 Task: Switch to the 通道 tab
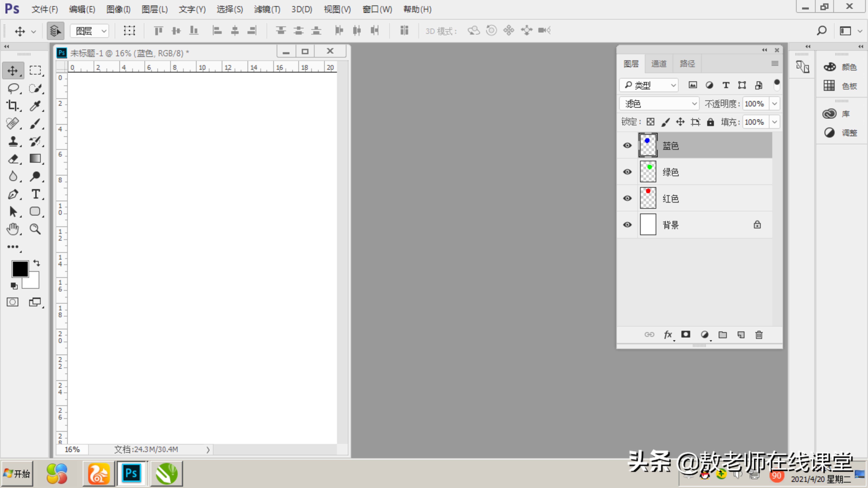click(x=658, y=64)
